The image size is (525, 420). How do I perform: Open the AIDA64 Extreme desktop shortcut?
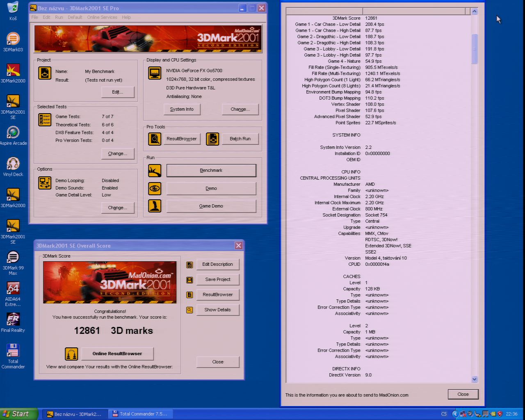(13, 294)
